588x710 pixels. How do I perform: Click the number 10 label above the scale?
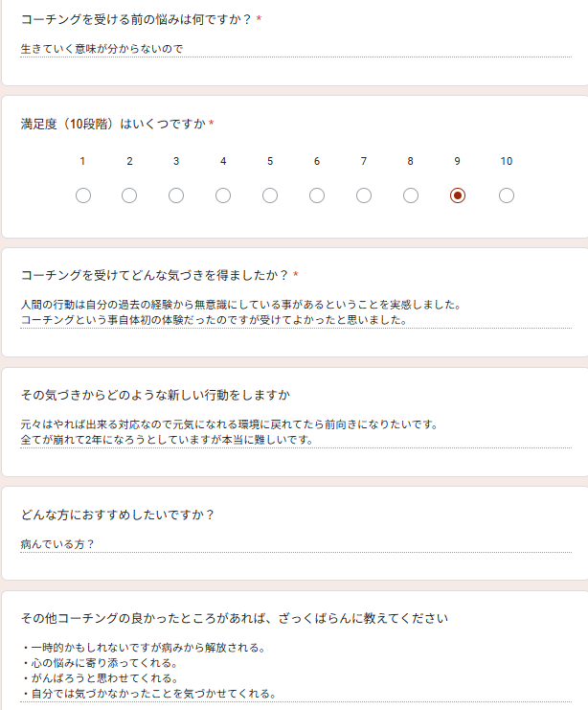click(507, 161)
